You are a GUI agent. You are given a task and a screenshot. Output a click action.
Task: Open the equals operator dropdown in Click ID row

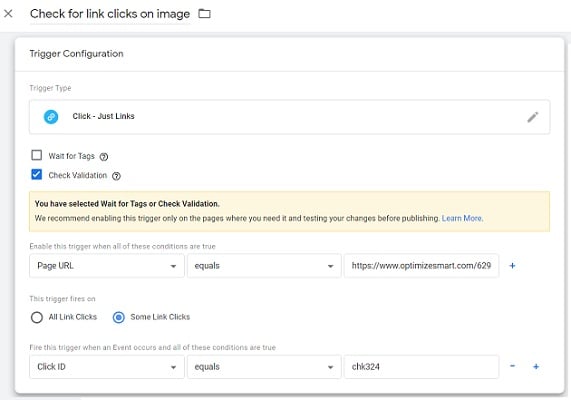(x=264, y=367)
